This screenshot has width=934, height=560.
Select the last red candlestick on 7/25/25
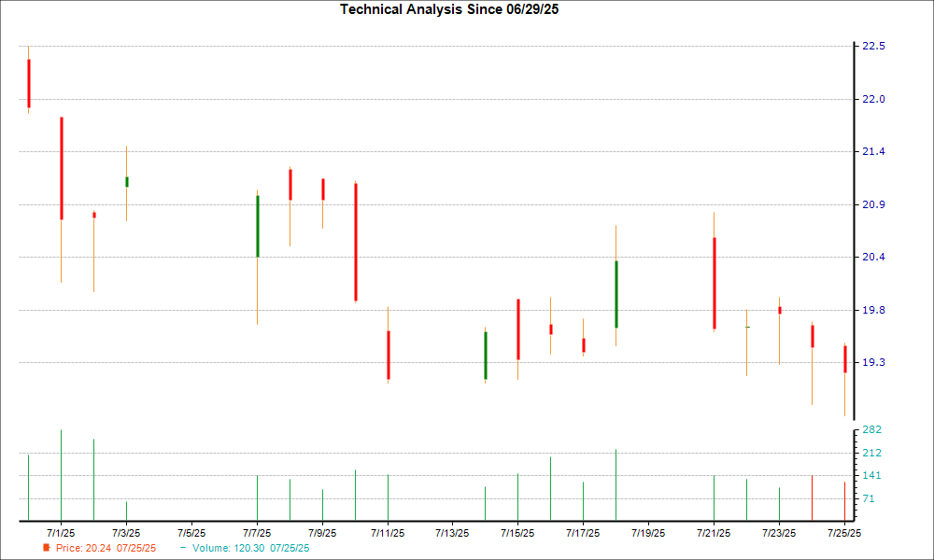coord(844,359)
